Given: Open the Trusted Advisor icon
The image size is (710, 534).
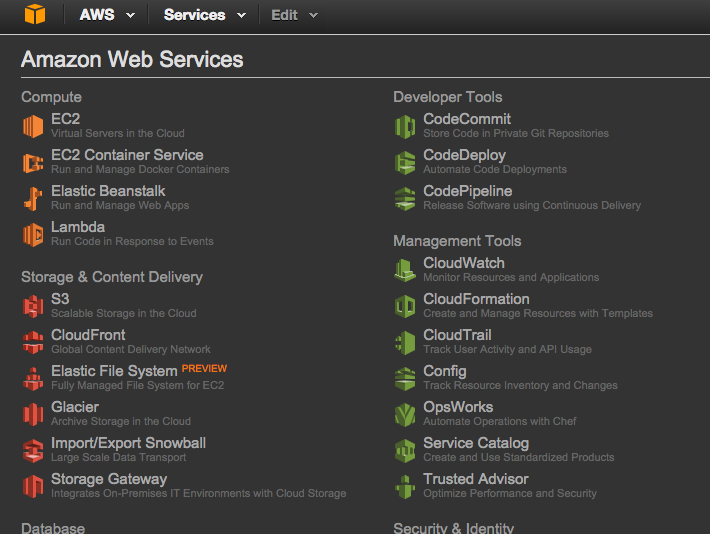Looking at the screenshot, I should tap(405, 486).
